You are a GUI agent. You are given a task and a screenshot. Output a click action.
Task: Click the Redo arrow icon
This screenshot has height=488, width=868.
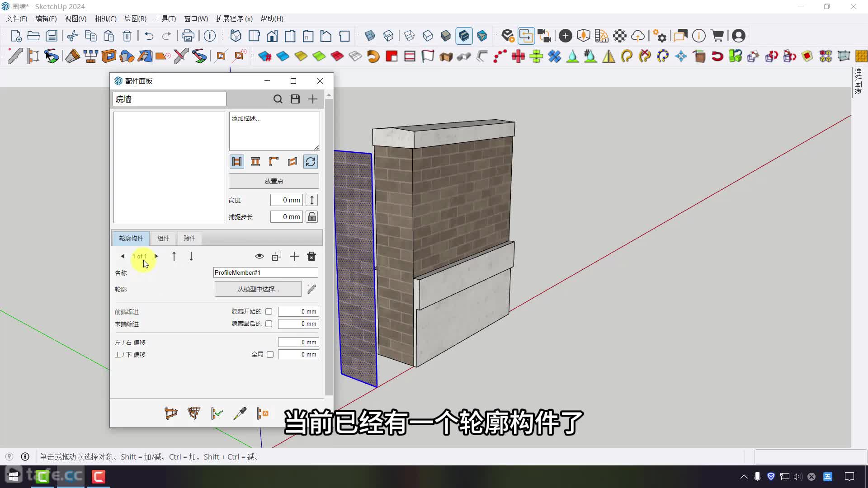[x=166, y=36]
